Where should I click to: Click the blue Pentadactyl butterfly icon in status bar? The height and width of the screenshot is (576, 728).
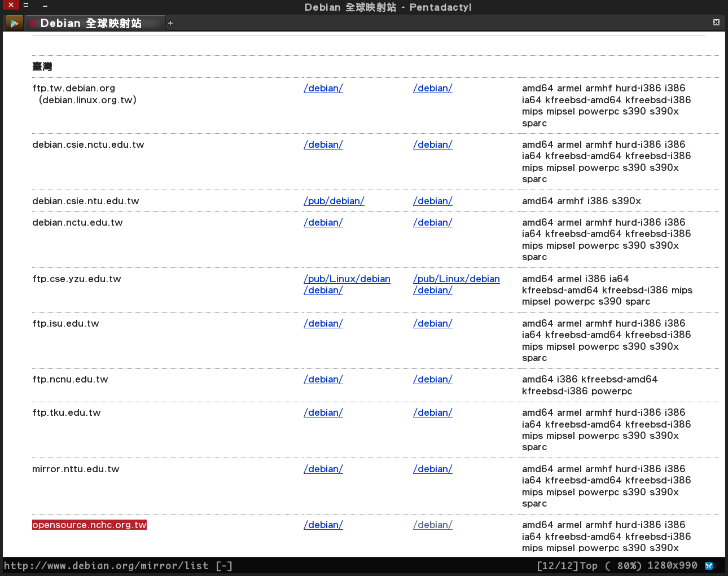710,566
